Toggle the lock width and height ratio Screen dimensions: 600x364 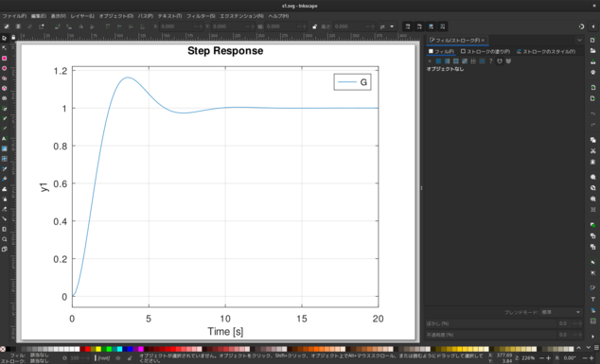coord(314,26)
